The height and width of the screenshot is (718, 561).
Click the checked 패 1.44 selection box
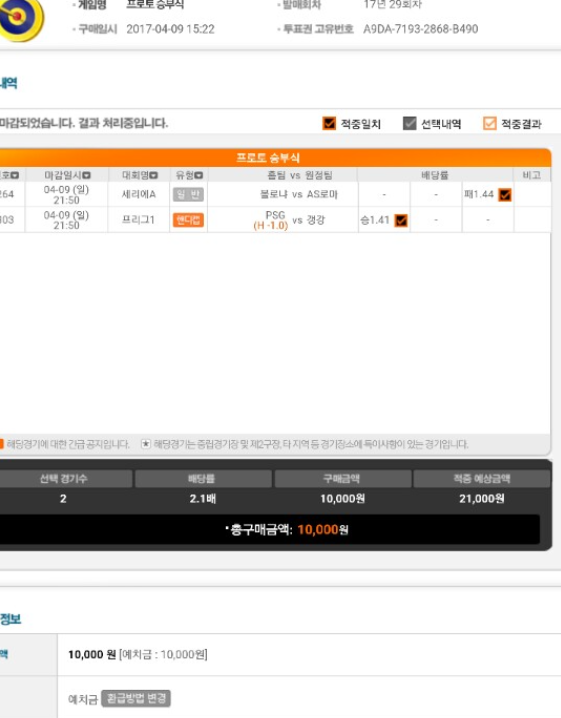click(x=505, y=195)
